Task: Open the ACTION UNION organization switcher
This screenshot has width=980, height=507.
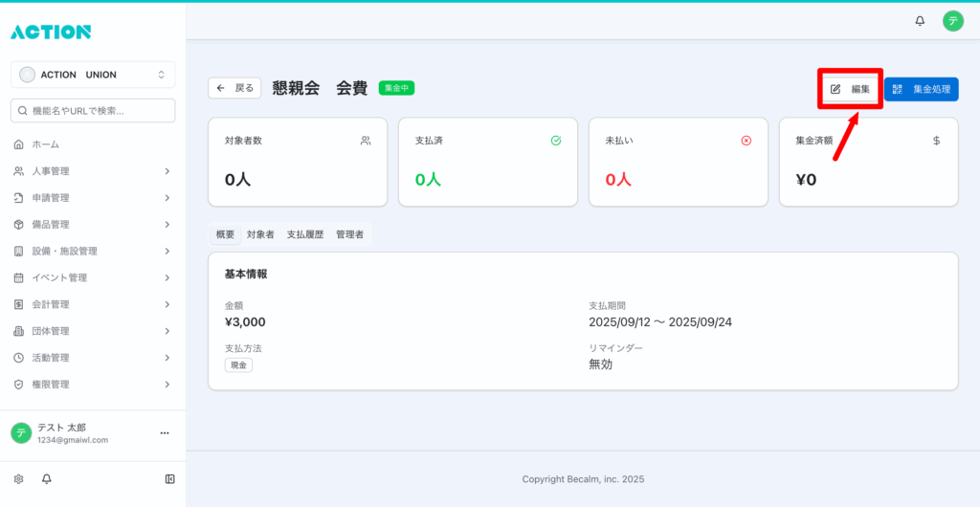Action: pos(93,75)
